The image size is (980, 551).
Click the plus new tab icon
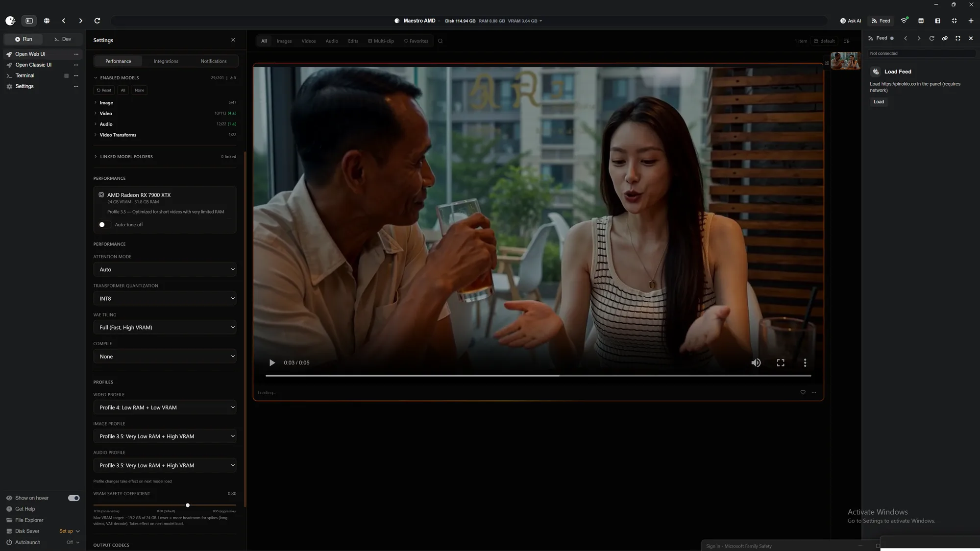coord(971,21)
